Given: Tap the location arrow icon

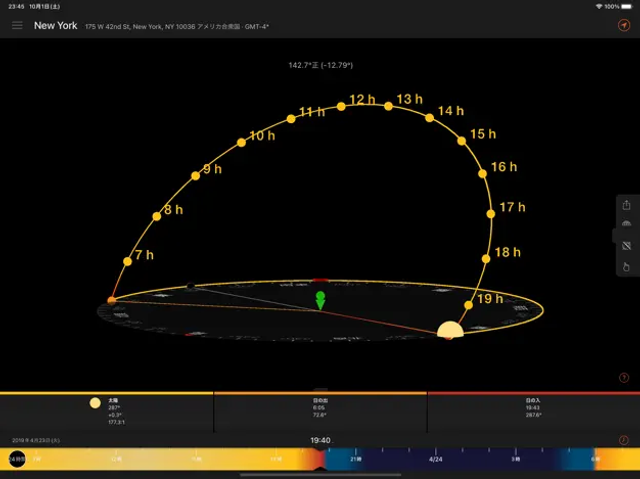Looking at the screenshot, I should (624, 25).
